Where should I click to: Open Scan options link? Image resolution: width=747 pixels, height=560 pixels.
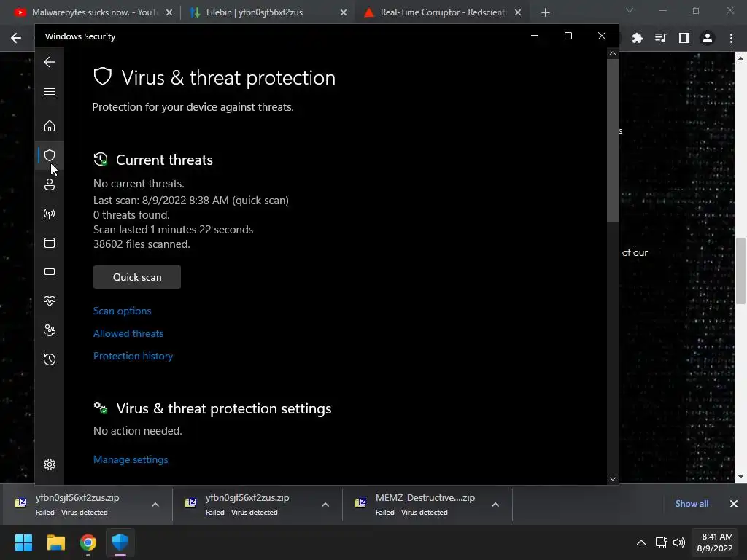pyautogui.click(x=123, y=311)
